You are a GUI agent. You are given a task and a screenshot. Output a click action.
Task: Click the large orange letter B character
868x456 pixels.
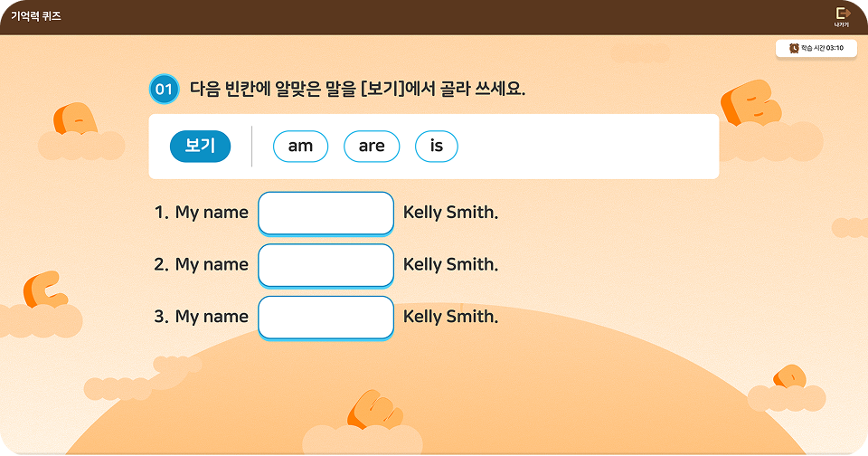(750, 102)
